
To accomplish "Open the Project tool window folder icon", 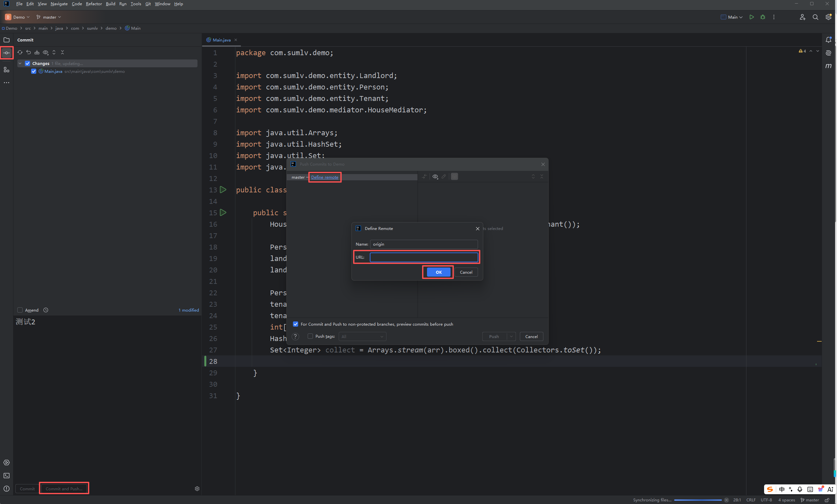I will click(7, 40).
